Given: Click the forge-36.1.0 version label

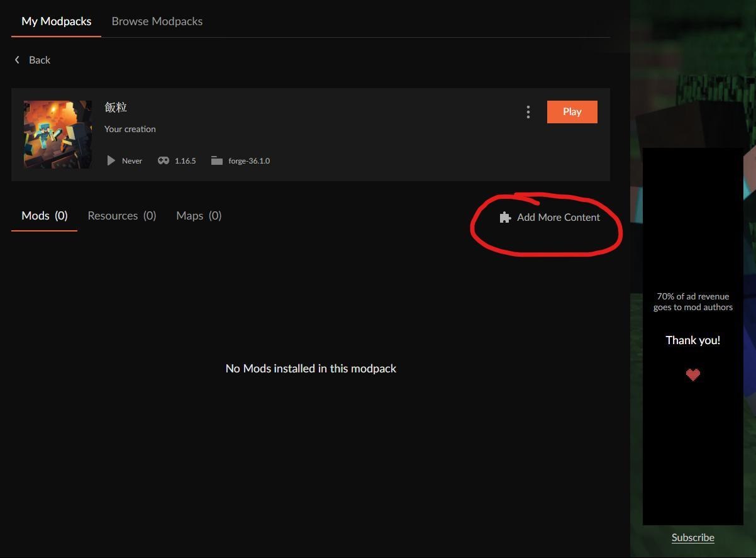Looking at the screenshot, I should [x=249, y=161].
